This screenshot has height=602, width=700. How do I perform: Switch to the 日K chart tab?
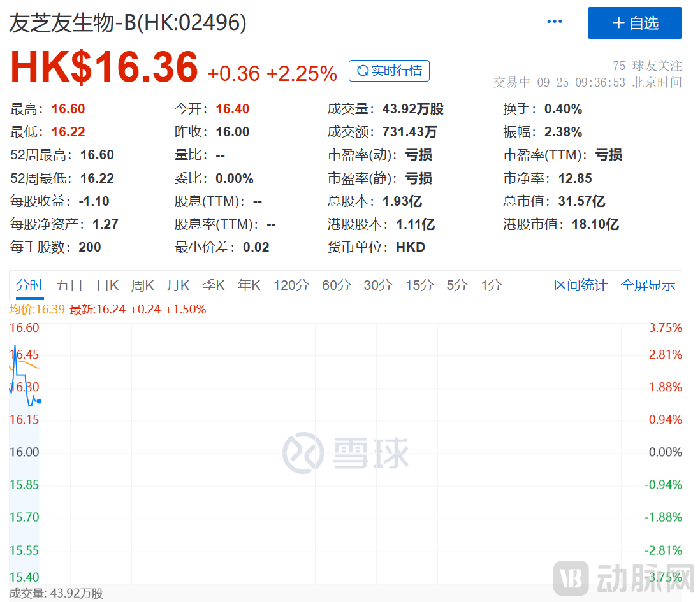click(x=107, y=285)
